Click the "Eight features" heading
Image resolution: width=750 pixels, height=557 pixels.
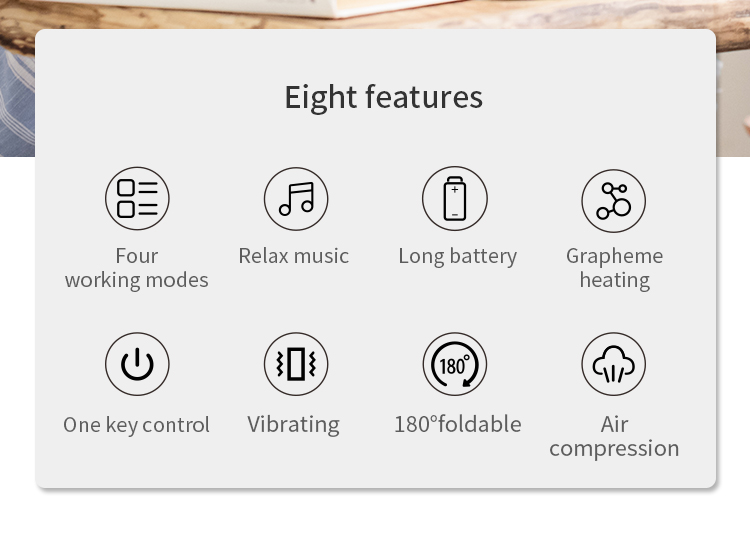tap(383, 97)
